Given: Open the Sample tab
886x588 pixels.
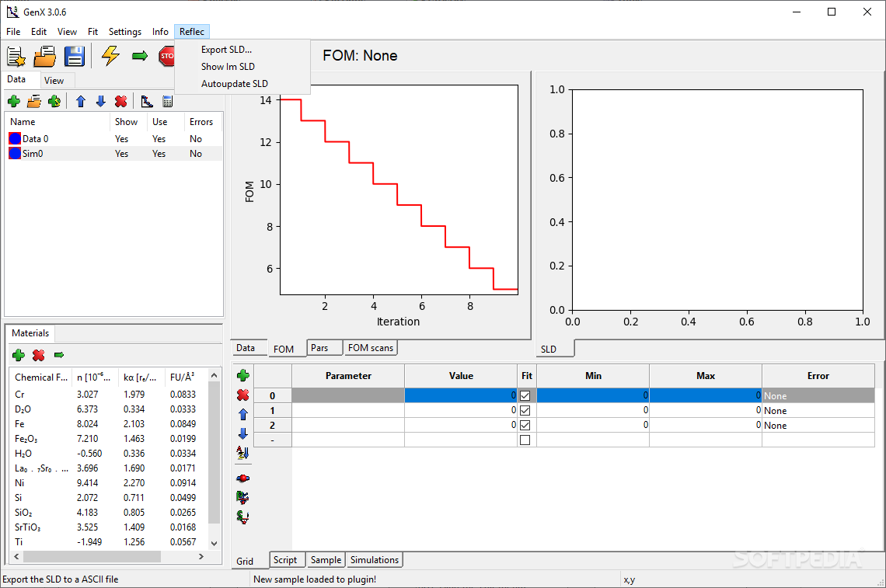Looking at the screenshot, I should [326, 560].
